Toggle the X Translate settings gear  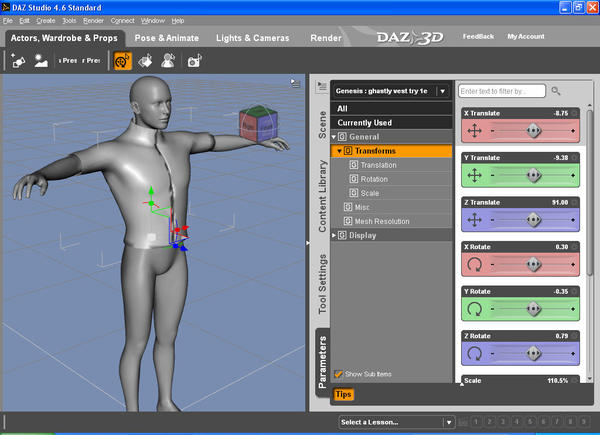[574, 113]
